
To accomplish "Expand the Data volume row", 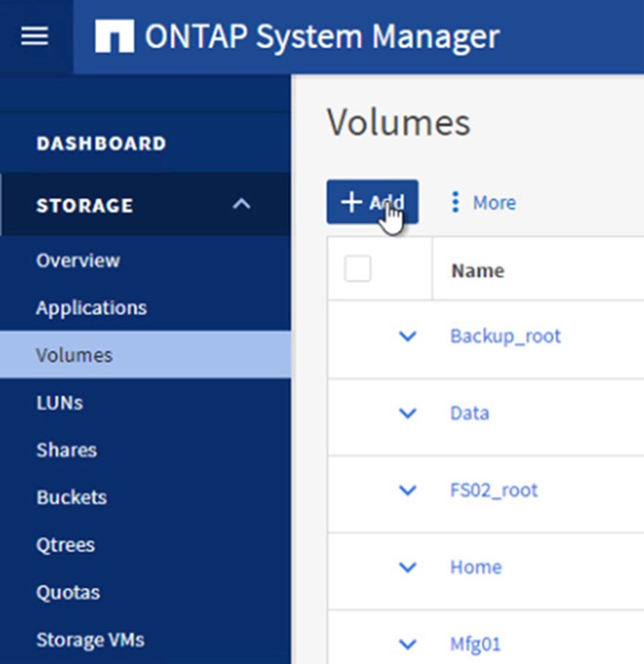I will [408, 414].
